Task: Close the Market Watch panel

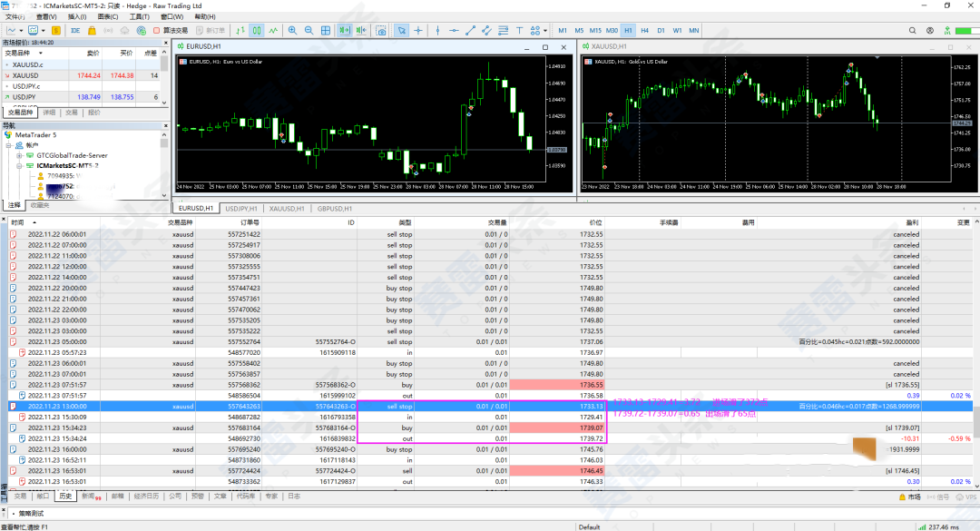Action: tap(166, 43)
